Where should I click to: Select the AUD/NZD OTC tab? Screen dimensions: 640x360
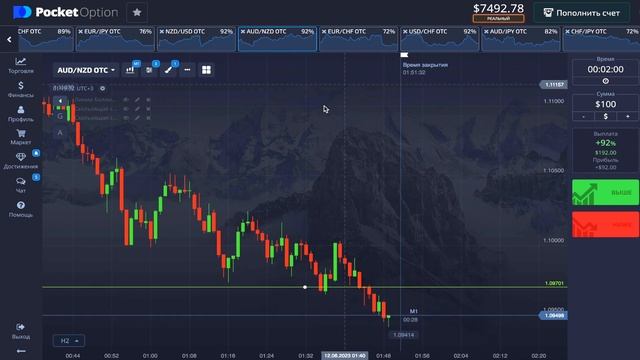pyautogui.click(x=278, y=39)
